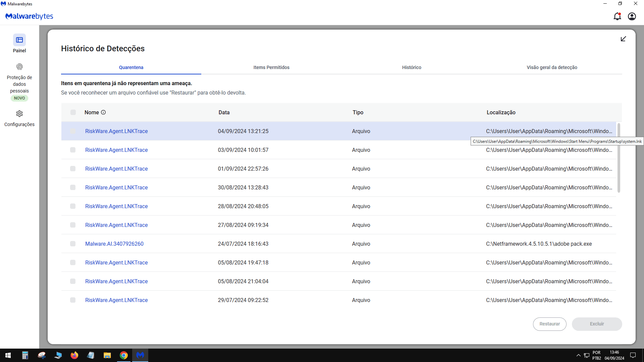Image resolution: width=644 pixels, height=362 pixels.
Task: Check the Malware.AI.3407926260 row checkbox
Action: point(73,244)
